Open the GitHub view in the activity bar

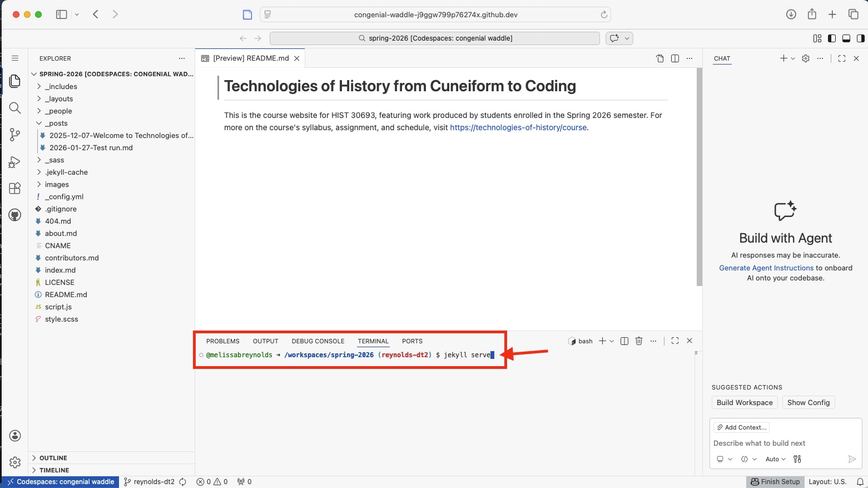(x=15, y=215)
